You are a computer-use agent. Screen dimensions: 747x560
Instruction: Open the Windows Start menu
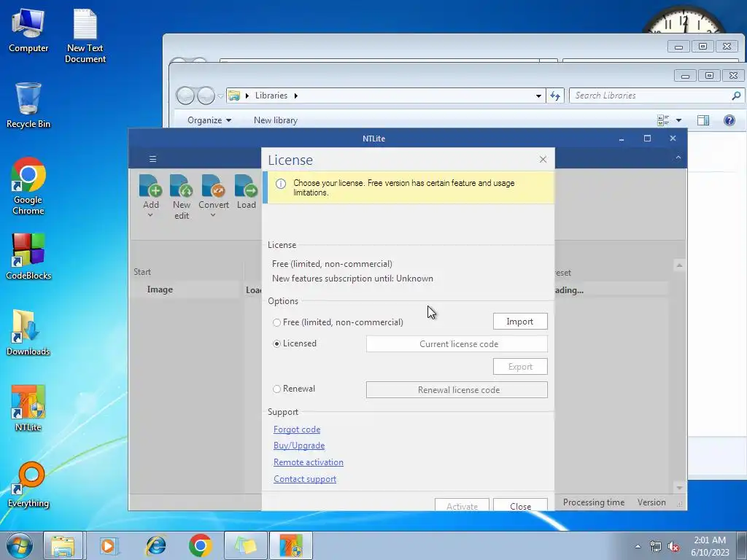coord(20,545)
